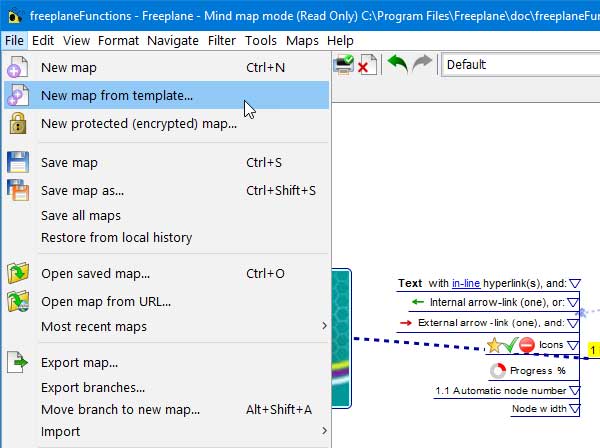This screenshot has width=600, height=448.
Task: Click the red external arrow-link icon
Action: (406, 323)
